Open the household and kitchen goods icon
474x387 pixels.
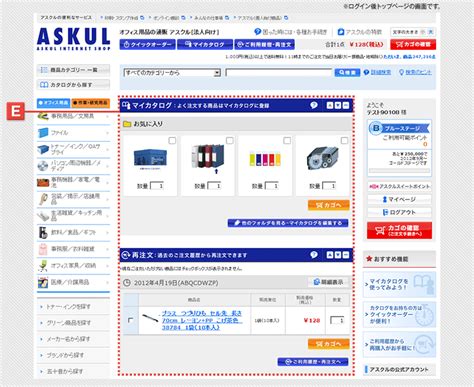(43, 216)
